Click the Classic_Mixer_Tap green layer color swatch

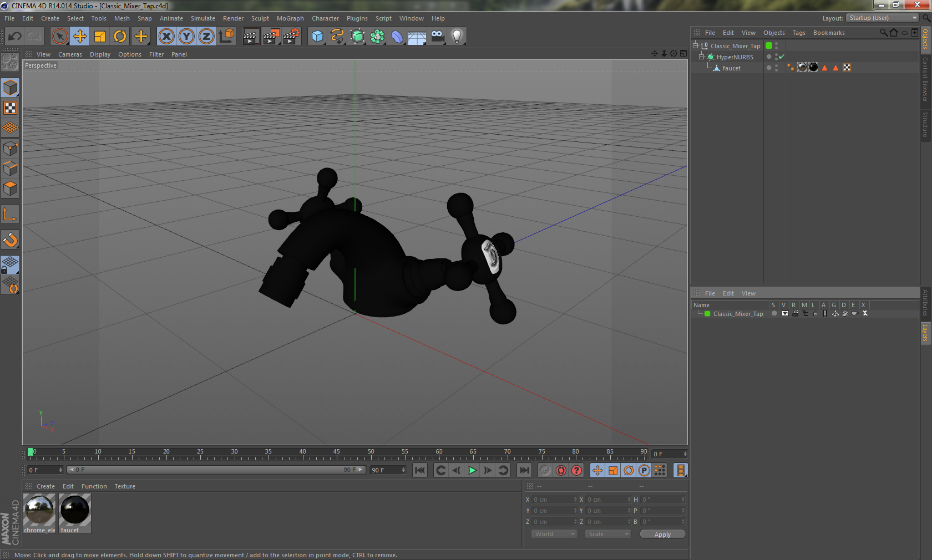(x=707, y=314)
